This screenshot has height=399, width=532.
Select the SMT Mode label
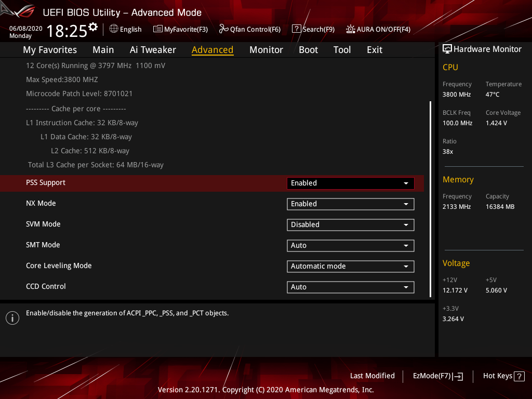tap(43, 245)
